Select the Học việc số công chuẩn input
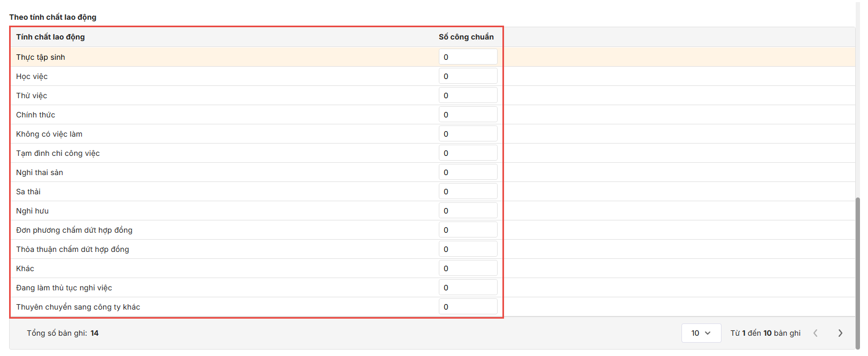This screenshot has height=356, width=868. [468, 76]
